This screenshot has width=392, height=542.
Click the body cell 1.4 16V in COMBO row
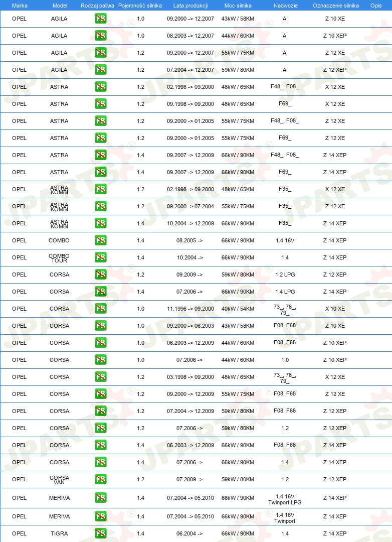285,240
